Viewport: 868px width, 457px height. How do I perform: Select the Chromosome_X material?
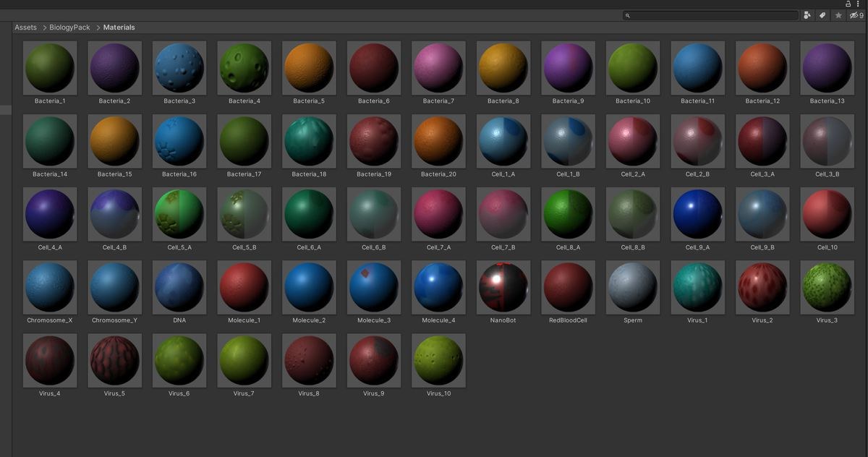pos(50,287)
